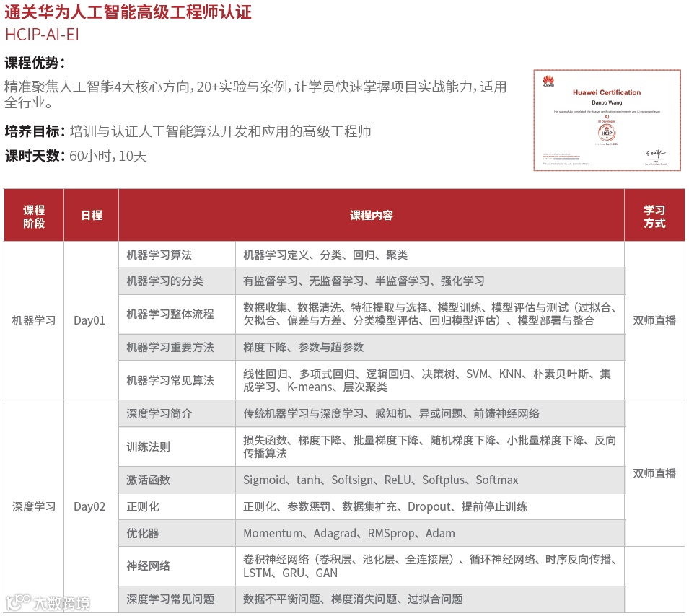Click the 损失函数、梯度下降 content cell

tap(430, 446)
